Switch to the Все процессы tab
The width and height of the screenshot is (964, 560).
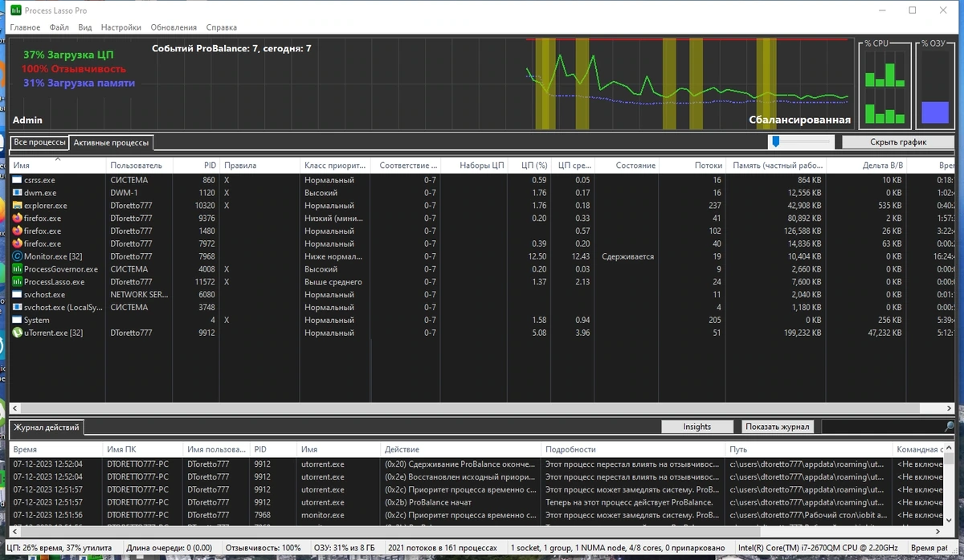(39, 142)
